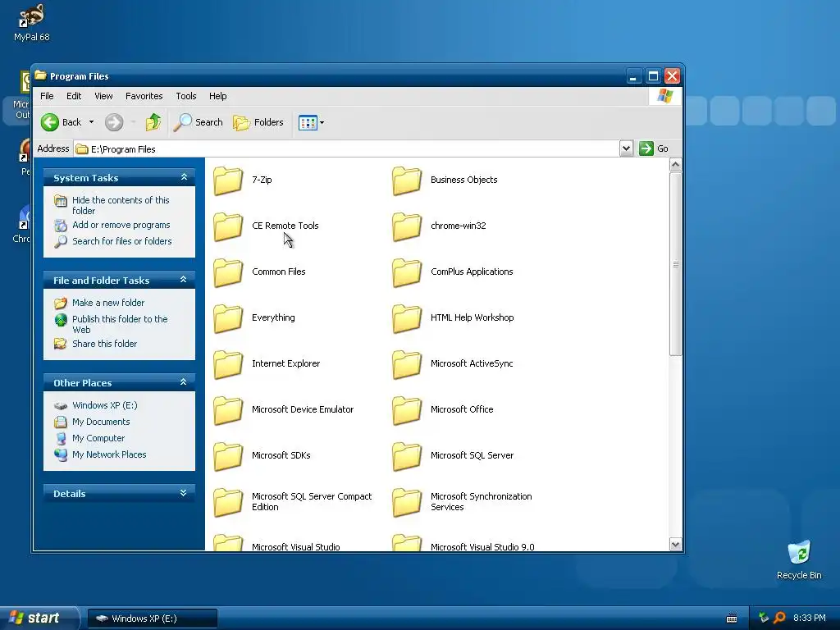The height and width of the screenshot is (630, 840).
Task: Select the Microsoft Visual Studio folder label
Action: point(295,547)
